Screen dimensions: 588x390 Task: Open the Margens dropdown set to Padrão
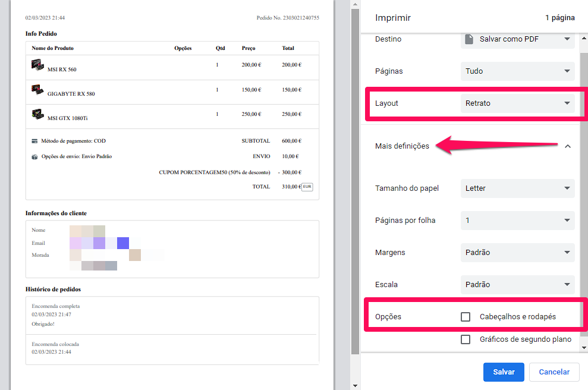tap(517, 253)
